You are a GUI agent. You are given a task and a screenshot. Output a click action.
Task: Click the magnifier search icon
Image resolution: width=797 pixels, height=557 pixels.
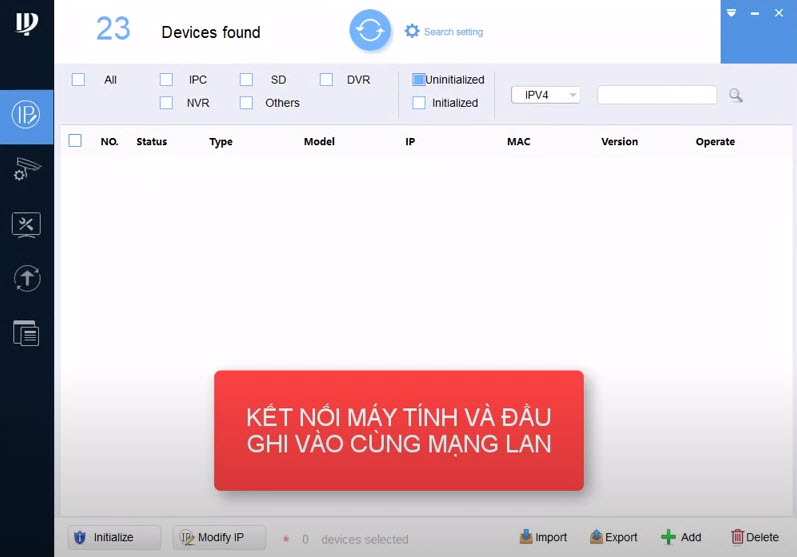tap(736, 95)
